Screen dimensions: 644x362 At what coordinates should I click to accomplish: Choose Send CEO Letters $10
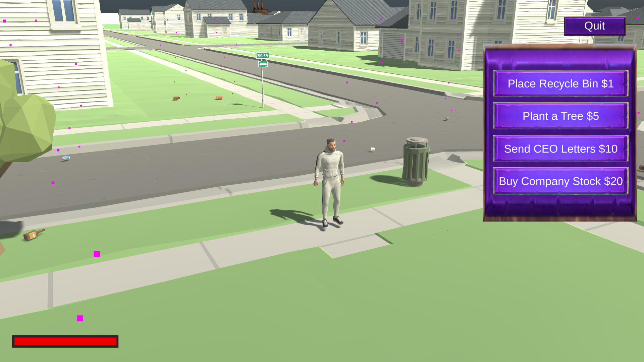pyautogui.click(x=560, y=148)
